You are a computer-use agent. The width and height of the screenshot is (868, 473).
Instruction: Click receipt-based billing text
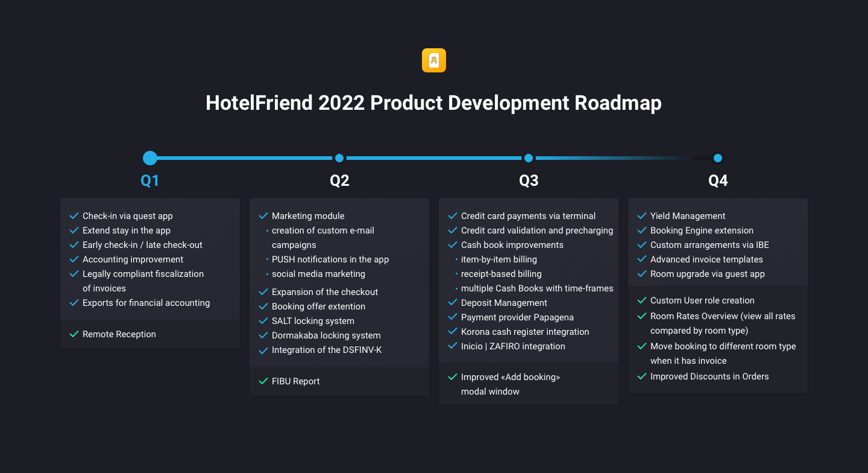coord(502,274)
